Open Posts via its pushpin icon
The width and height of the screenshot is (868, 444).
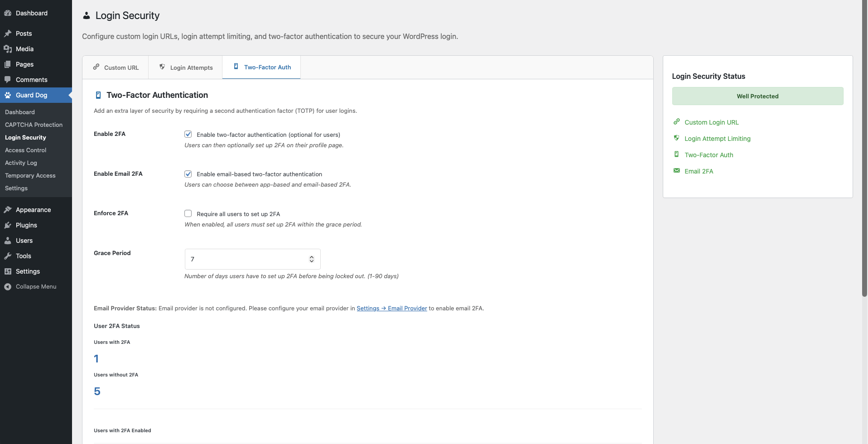(x=8, y=33)
